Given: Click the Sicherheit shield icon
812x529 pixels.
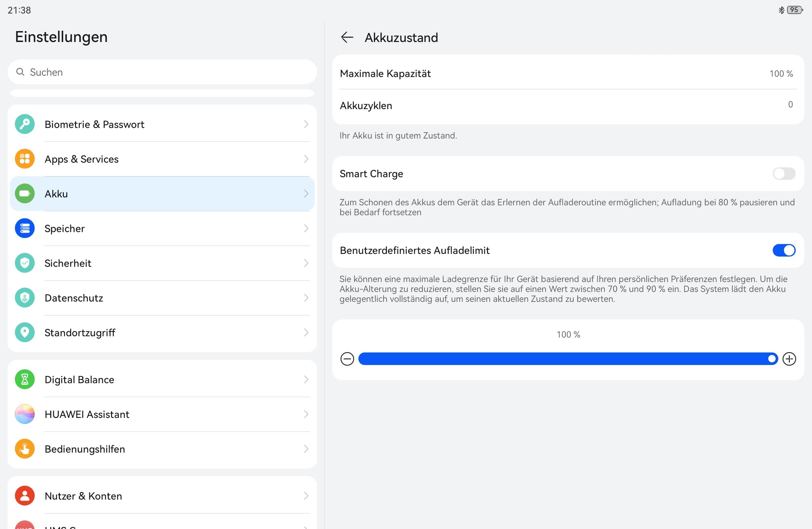Looking at the screenshot, I should pyautogui.click(x=24, y=263).
